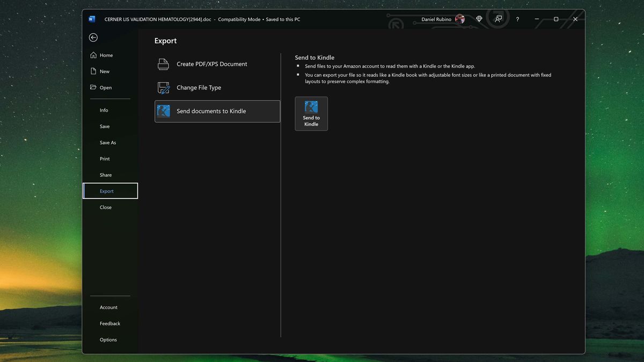
Task: Click the Send documents to Kindle icon
Action: (164, 111)
